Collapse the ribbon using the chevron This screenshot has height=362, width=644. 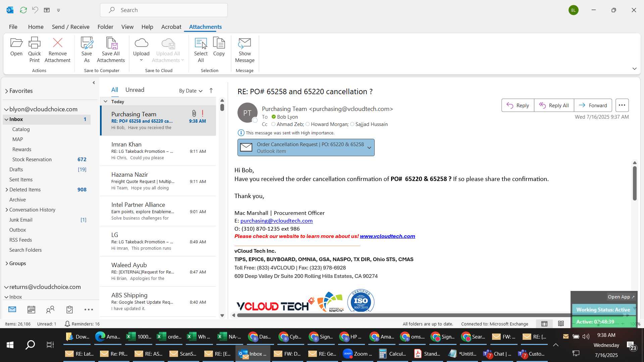[x=634, y=69]
